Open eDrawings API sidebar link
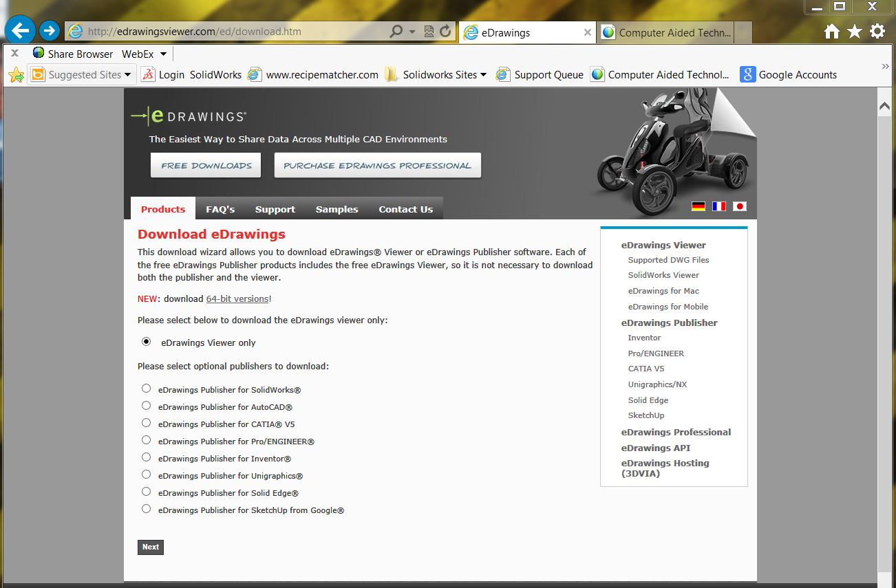Screen dimensions: 896x588 [656, 448]
